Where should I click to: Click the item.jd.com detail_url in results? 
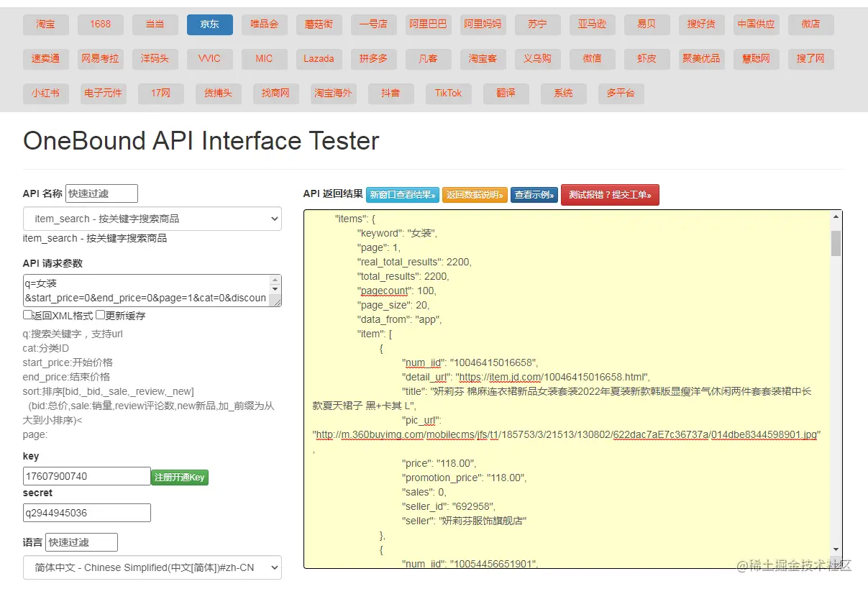[x=552, y=377]
